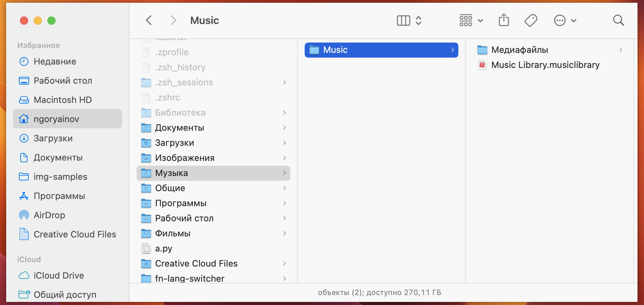Select the a.py file
644x305 pixels.
tap(164, 248)
